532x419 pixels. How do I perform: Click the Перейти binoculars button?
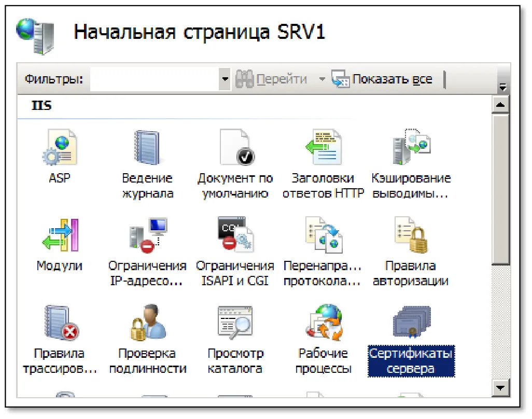point(271,79)
